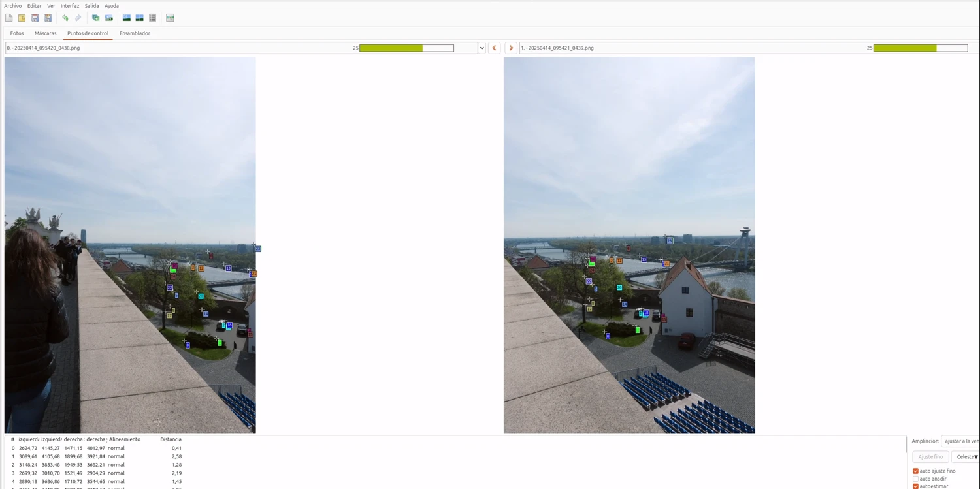Uncheck the autoestimar checkbox

tap(915, 486)
